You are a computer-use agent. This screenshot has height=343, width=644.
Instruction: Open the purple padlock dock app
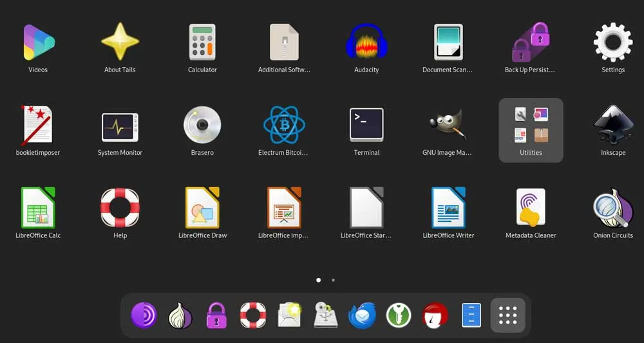(216, 315)
